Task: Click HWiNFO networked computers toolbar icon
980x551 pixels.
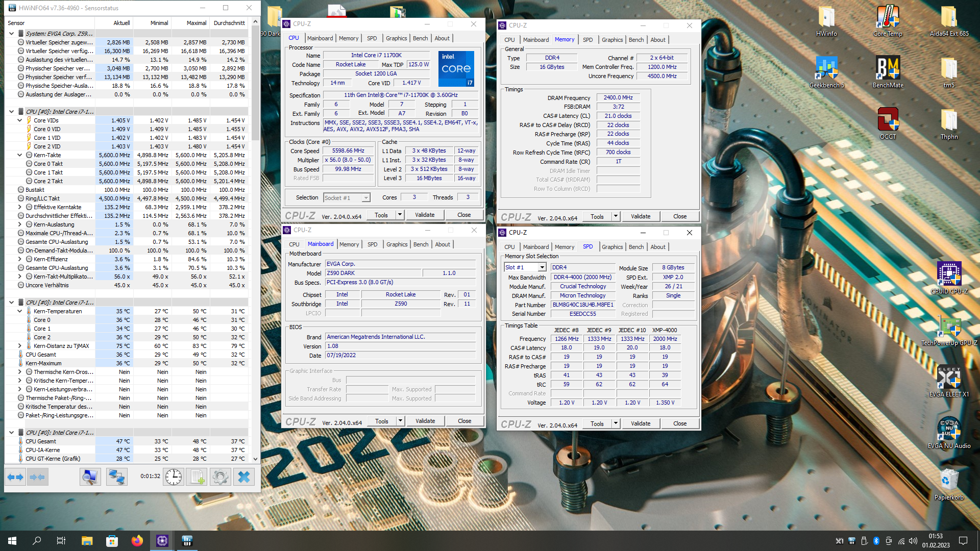Action: click(x=117, y=477)
